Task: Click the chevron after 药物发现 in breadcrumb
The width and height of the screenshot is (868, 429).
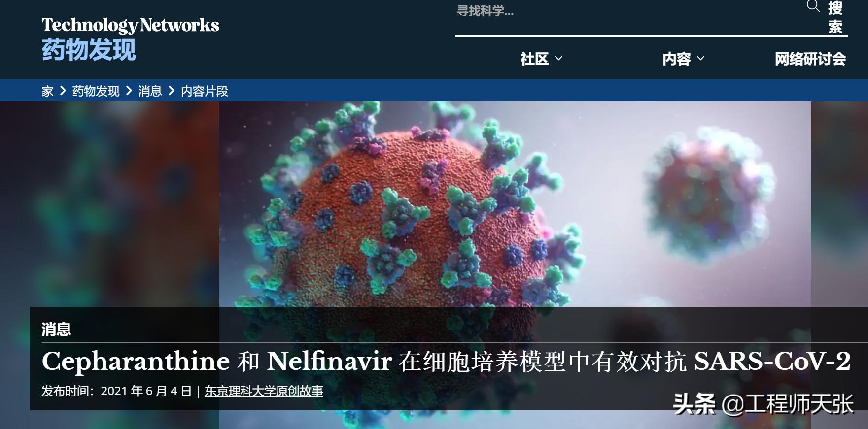Action: coord(129,91)
